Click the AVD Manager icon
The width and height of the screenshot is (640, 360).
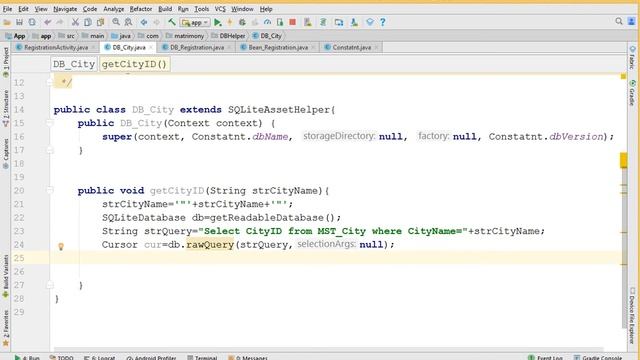tap(308, 22)
